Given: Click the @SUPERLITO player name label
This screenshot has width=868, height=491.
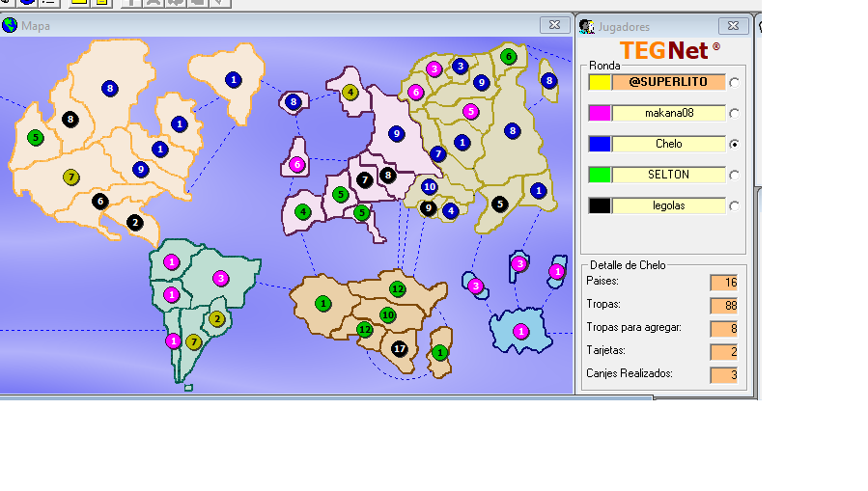Looking at the screenshot, I should pyautogui.click(x=668, y=82).
